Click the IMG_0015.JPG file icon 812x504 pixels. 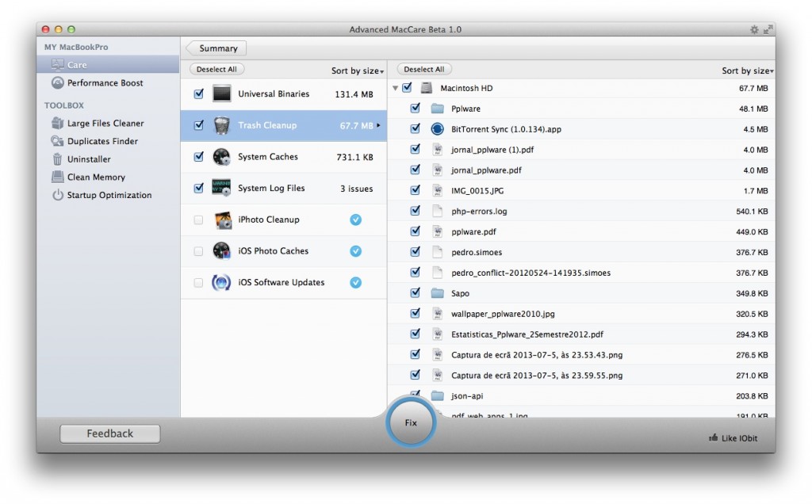[438, 190]
